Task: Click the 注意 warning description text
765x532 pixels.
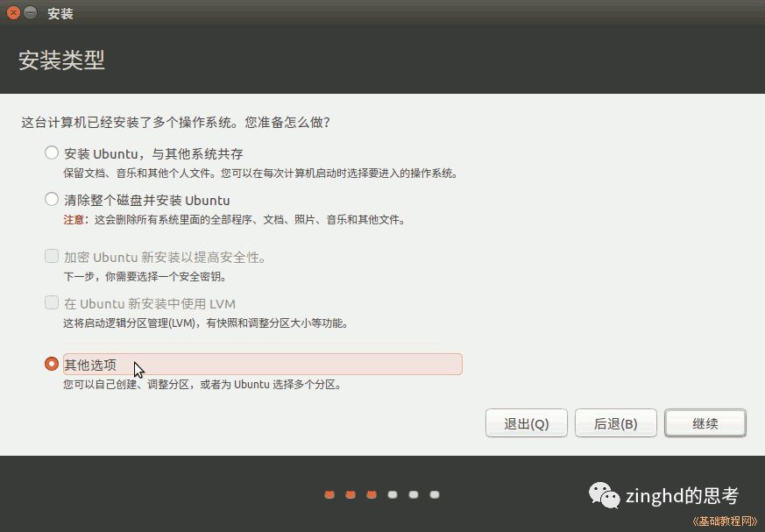Action: pos(234,220)
